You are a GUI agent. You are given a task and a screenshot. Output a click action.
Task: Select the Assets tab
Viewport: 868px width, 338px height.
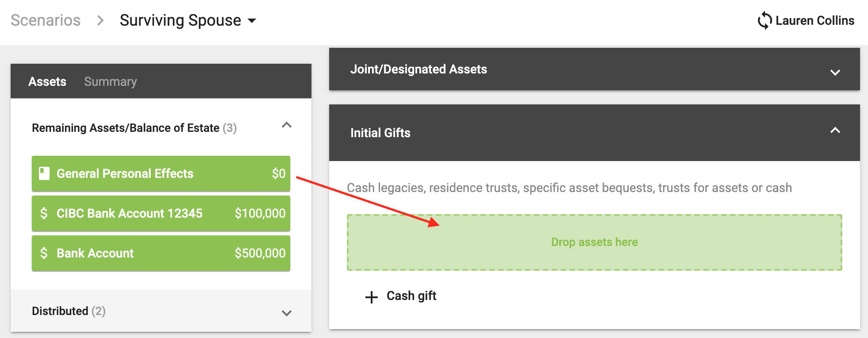47,81
